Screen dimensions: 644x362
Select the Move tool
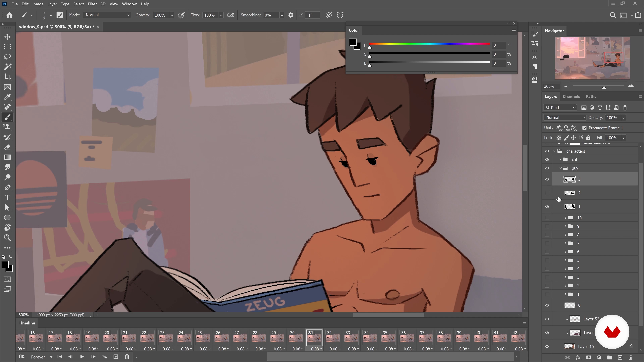8,37
